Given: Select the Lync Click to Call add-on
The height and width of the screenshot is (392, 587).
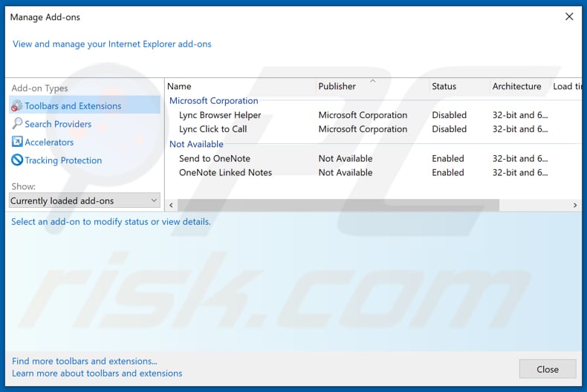Looking at the screenshot, I should pyautogui.click(x=213, y=129).
